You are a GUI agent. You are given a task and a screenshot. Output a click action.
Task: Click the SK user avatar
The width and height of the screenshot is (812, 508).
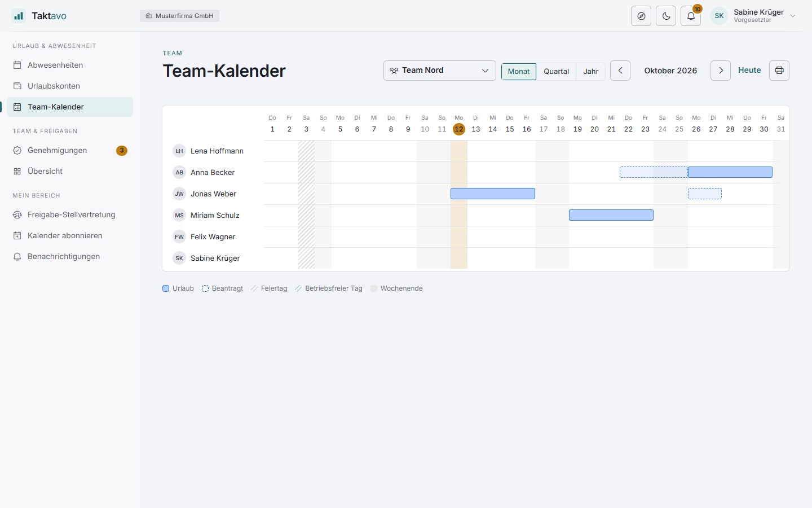pos(719,16)
